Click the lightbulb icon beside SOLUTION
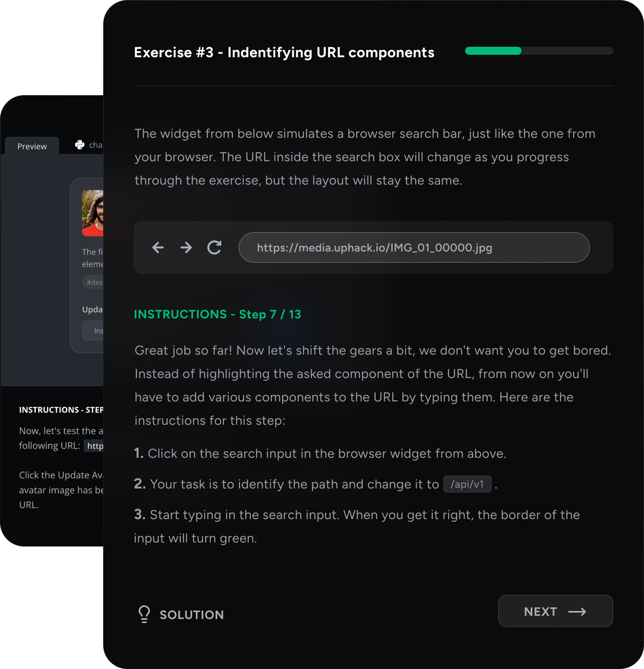The width and height of the screenshot is (644, 669). 144,614
